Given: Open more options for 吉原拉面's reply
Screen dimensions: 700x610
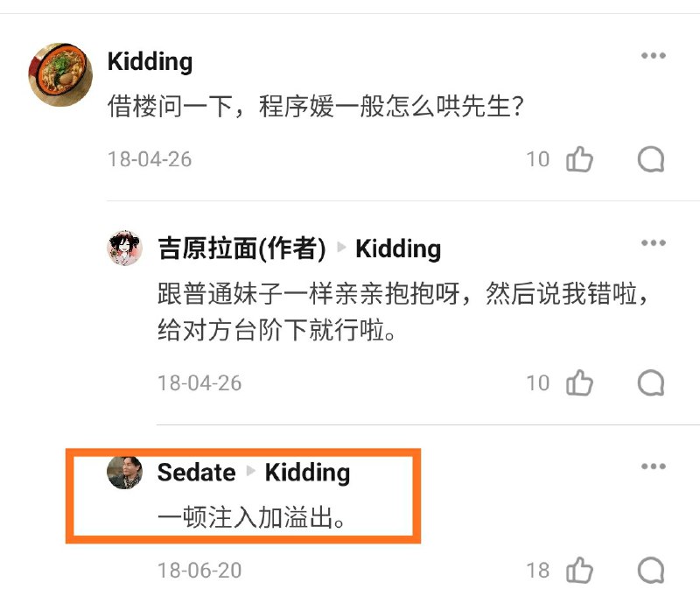Looking at the screenshot, I should (x=654, y=243).
